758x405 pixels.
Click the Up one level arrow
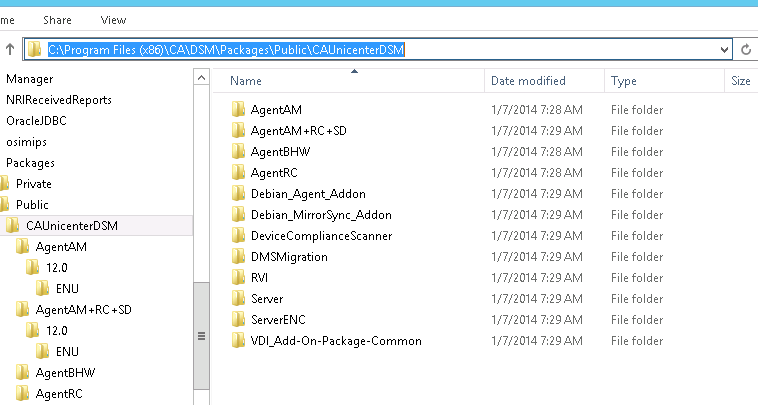click(10, 49)
